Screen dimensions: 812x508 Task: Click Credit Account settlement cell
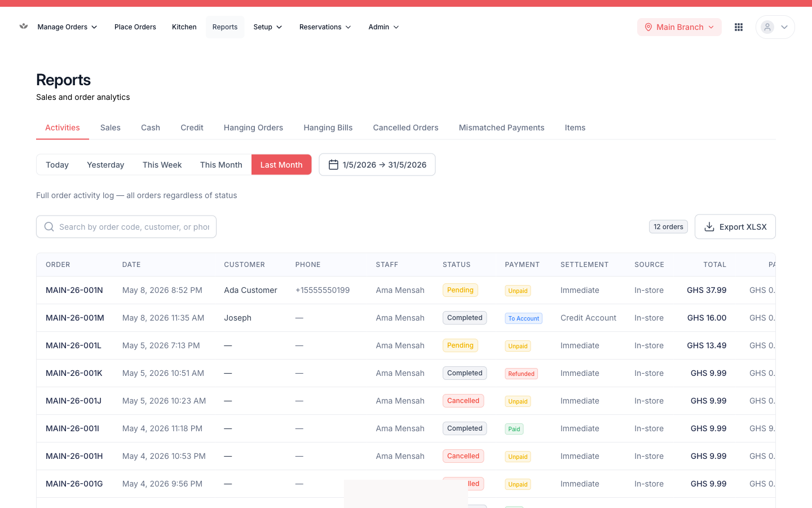click(588, 318)
